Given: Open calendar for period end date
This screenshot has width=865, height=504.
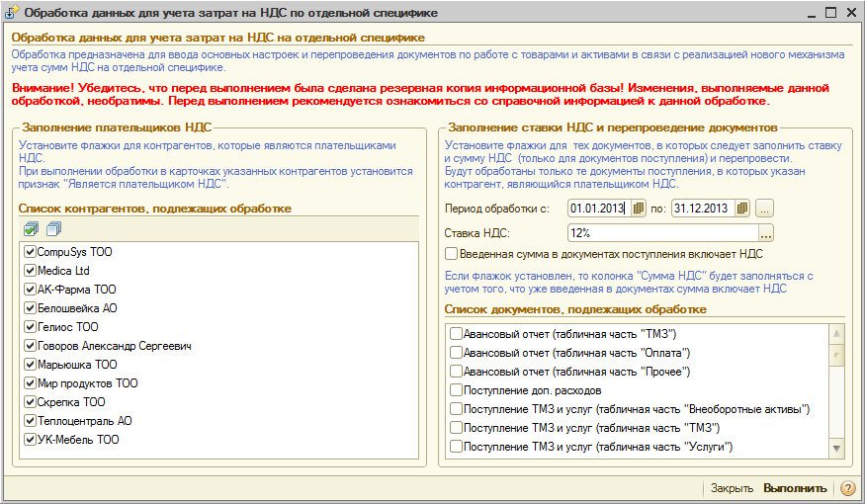Looking at the screenshot, I should (x=742, y=208).
